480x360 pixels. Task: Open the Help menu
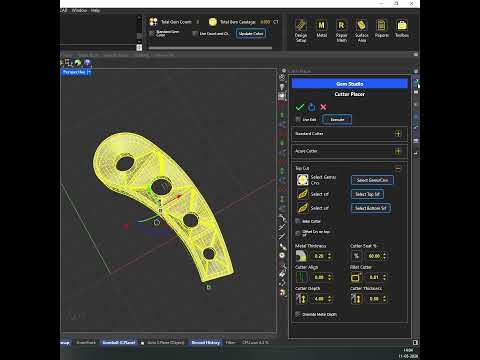95,10
